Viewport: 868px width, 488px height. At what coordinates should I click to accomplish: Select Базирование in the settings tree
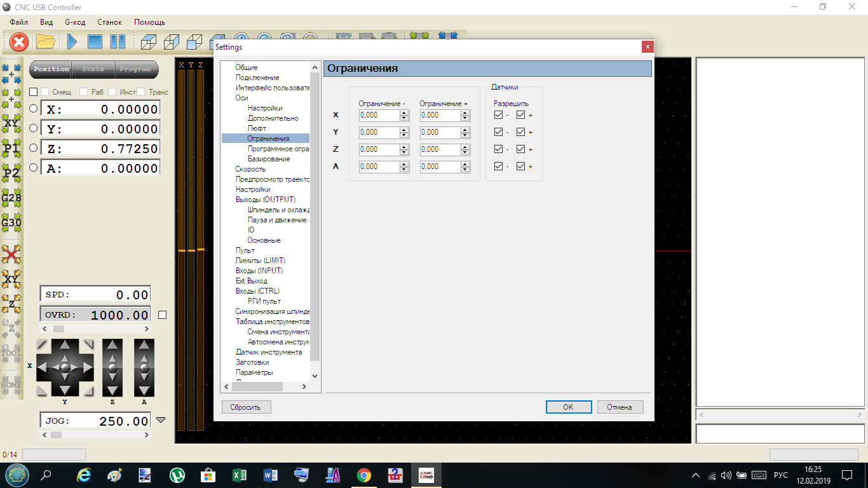tap(269, 159)
